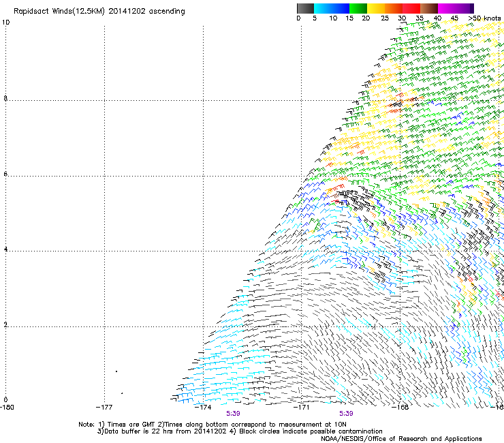Screen dimensions: 504x443
Task: Click the latitude label '4'
Action: click(5, 249)
